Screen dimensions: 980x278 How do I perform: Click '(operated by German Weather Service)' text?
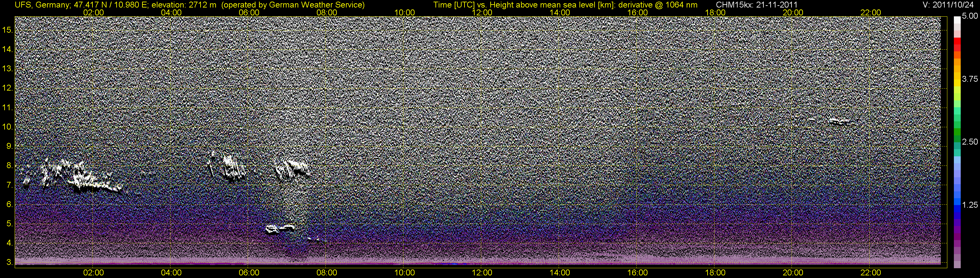click(293, 5)
